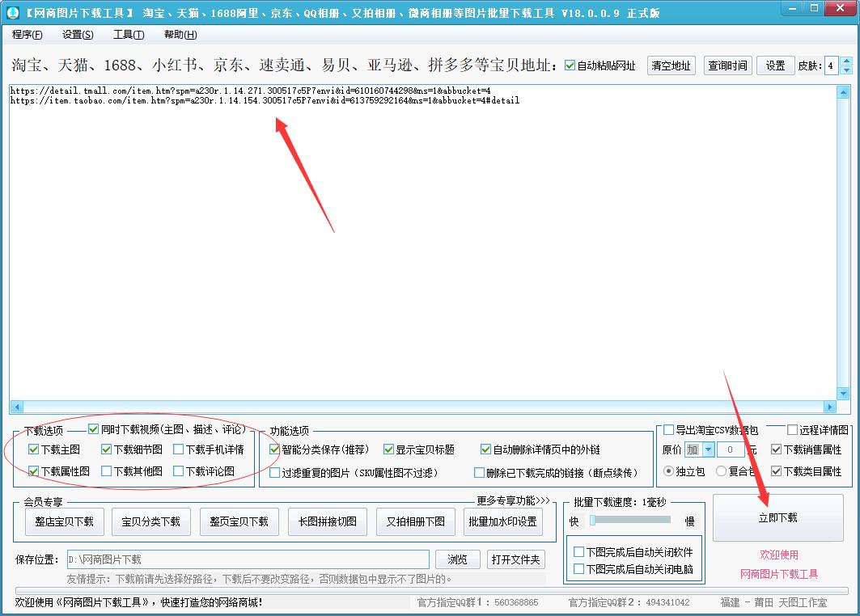
Task: Click the 长图拼接切图 button
Action: point(328,521)
